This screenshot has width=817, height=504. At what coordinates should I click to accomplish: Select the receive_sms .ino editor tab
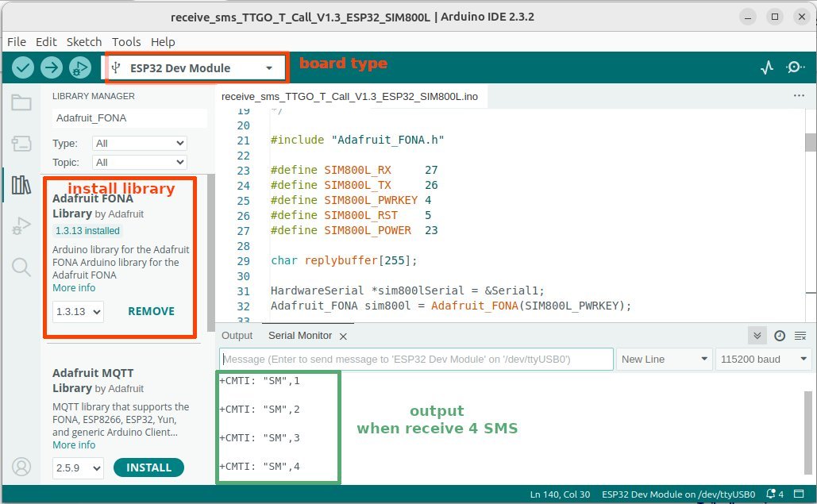[x=349, y=96]
